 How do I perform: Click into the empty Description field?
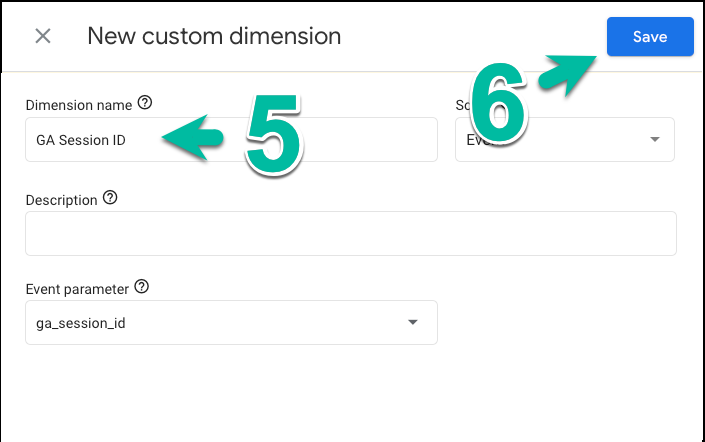351,233
